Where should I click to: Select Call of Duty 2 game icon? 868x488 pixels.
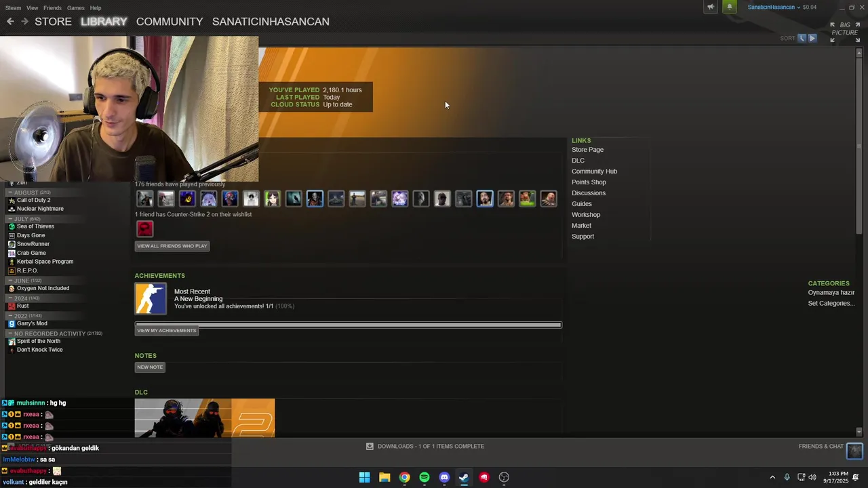(12, 201)
